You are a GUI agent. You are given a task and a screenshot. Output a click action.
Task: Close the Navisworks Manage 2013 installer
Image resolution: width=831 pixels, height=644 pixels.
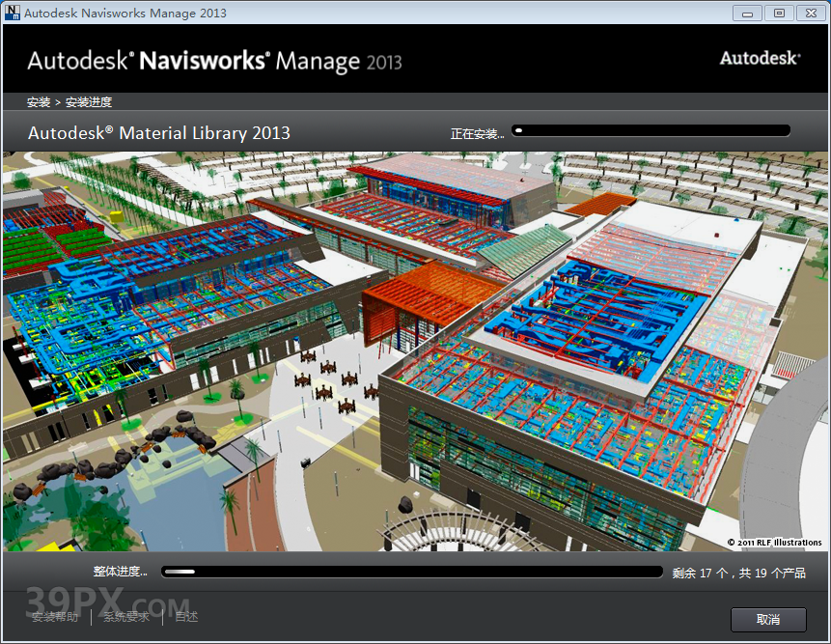(811, 13)
